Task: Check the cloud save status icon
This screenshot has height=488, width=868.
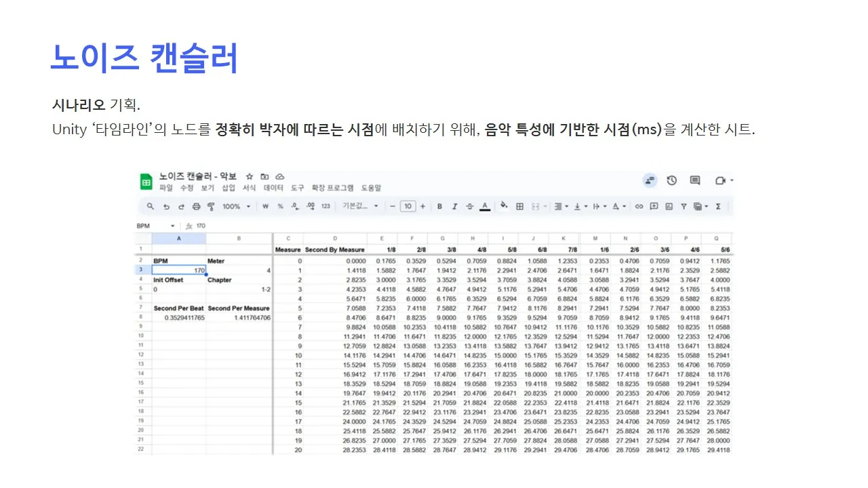Action: [x=279, y=176]
